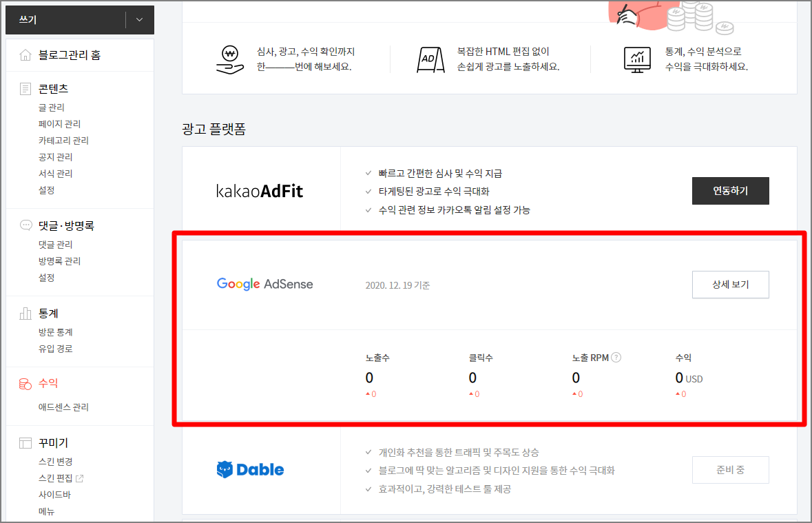Open 메뉴 under 꾸미기
Viewport: 812px width, 523px height.
46,511
